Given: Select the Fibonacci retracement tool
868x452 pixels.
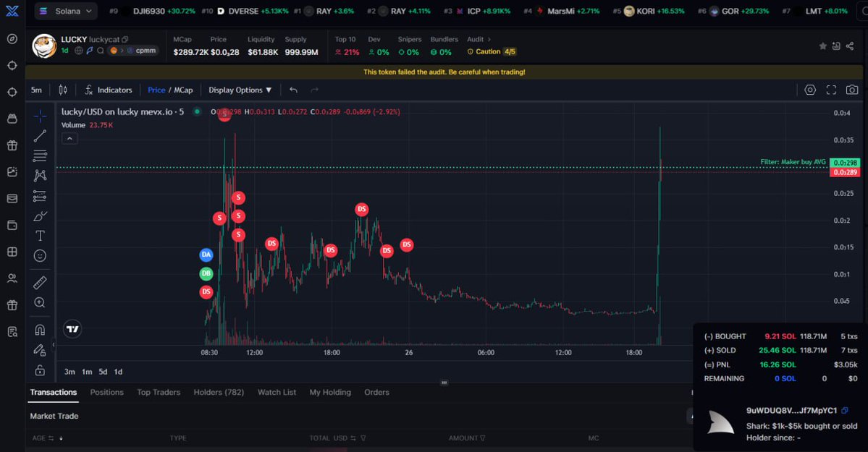Looking at the screenshot, I should [40, 155].
